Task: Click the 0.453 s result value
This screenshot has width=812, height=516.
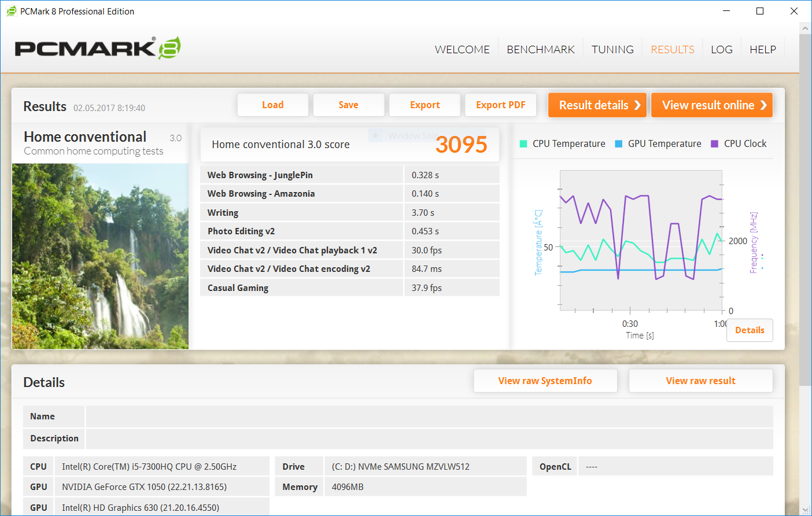Action: coord(425,231)
